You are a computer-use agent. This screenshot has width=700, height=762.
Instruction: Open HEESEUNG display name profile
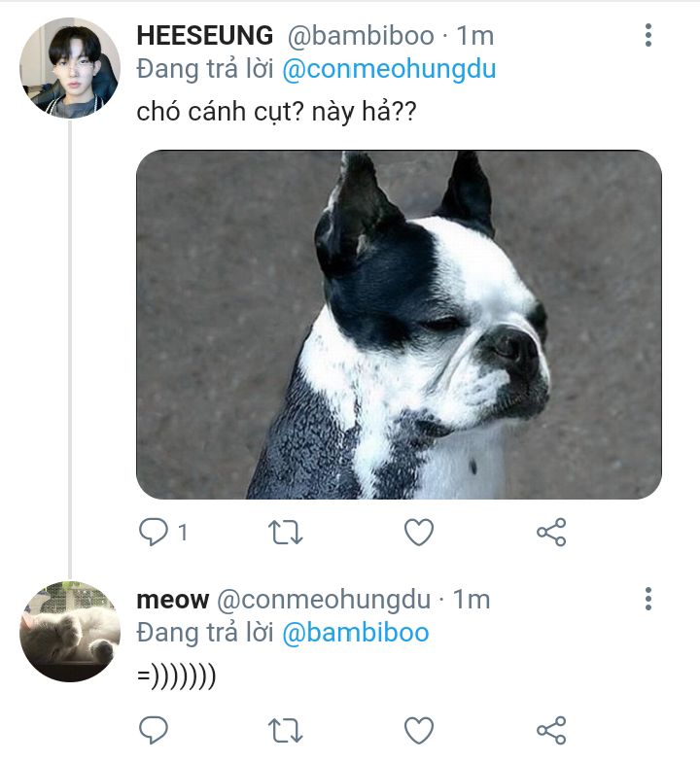[204, 37]
